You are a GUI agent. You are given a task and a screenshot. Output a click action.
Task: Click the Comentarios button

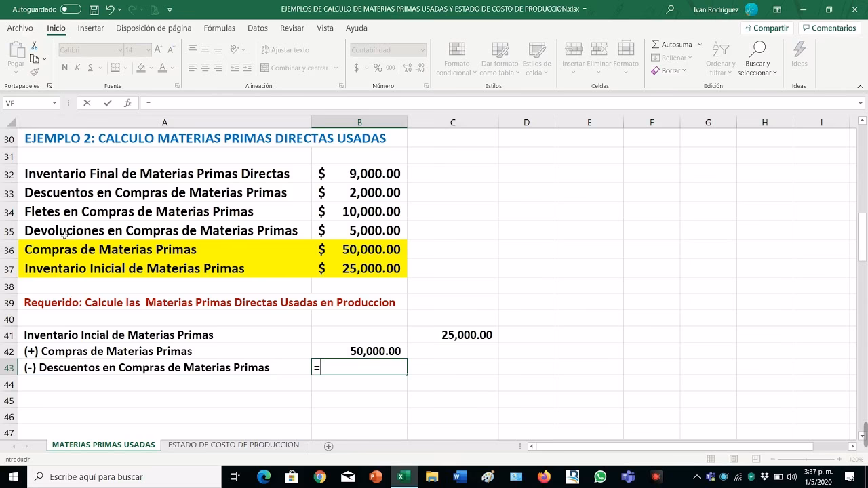[x=829, y=28]
